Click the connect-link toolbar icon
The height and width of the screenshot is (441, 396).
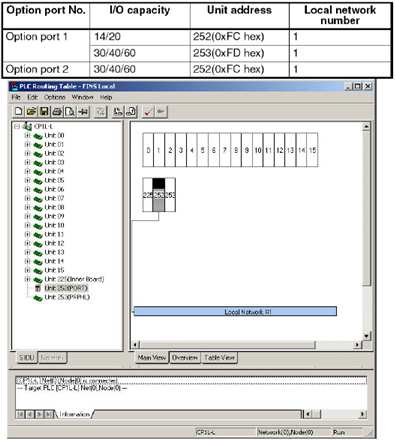[x=83, y=111]
